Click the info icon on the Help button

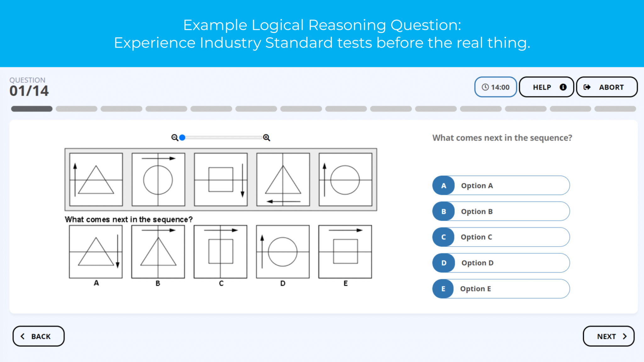[x=563, y=87]
